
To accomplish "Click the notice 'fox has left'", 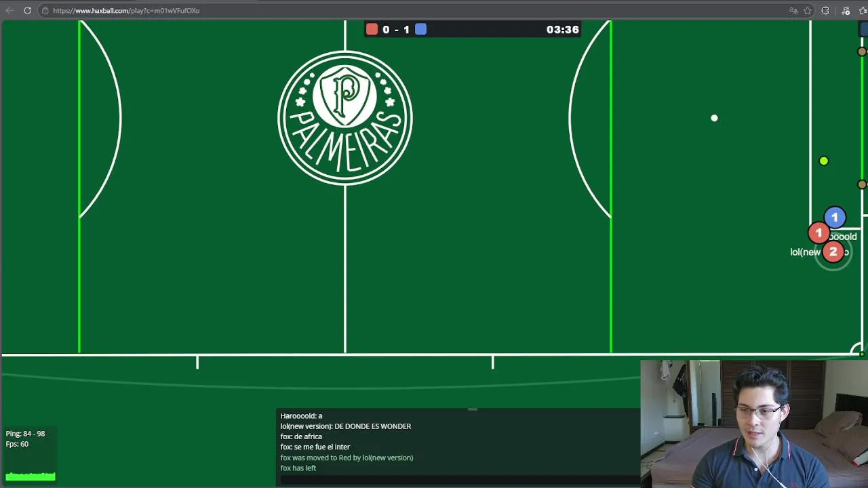I will coord(298,468).
